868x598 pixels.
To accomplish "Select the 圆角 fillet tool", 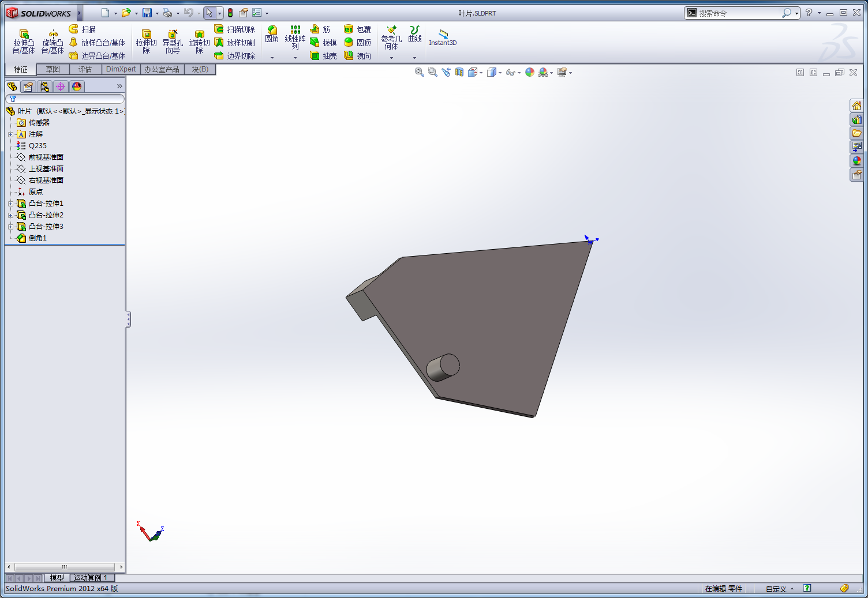I will 272,35.
